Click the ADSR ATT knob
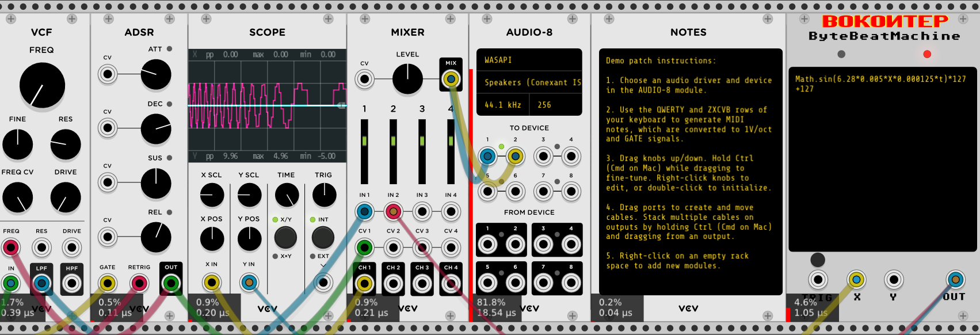 coord(156,74)
